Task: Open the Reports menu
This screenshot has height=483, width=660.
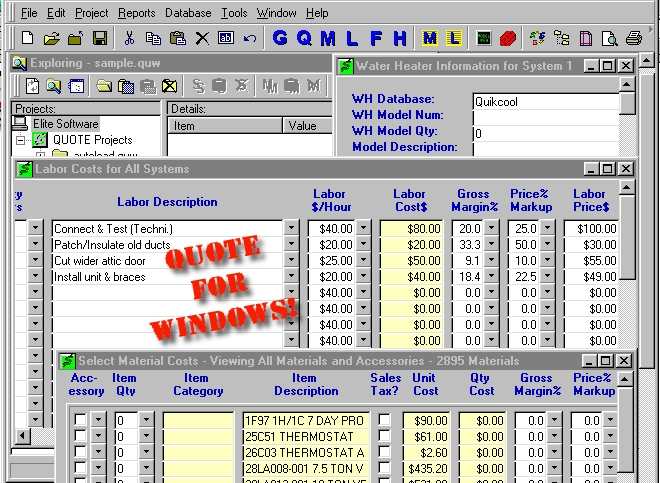Action: point(136,13)
